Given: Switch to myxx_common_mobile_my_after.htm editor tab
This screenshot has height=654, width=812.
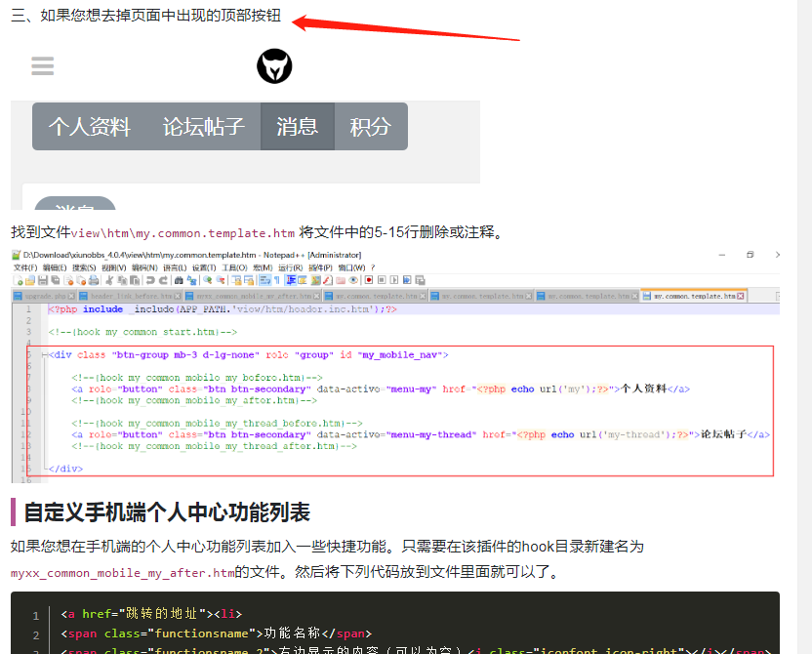Looking at the screenshot, I should click(253, 296).
